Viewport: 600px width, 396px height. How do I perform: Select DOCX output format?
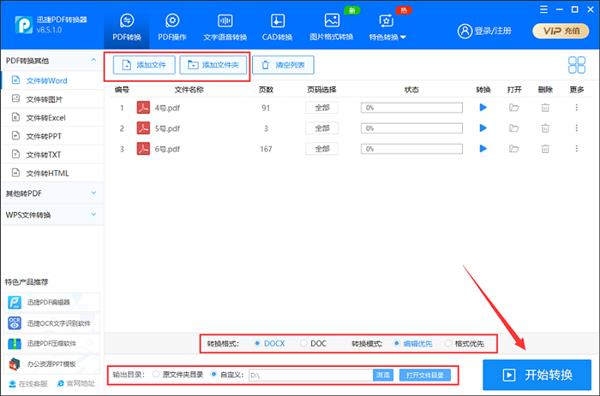[270, 344]
